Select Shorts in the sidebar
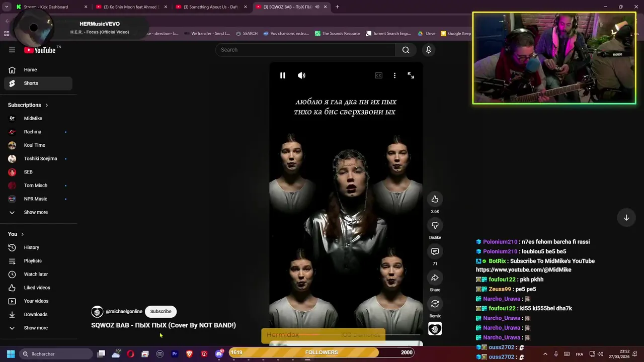The image size is (644, 362). point(38,83)
